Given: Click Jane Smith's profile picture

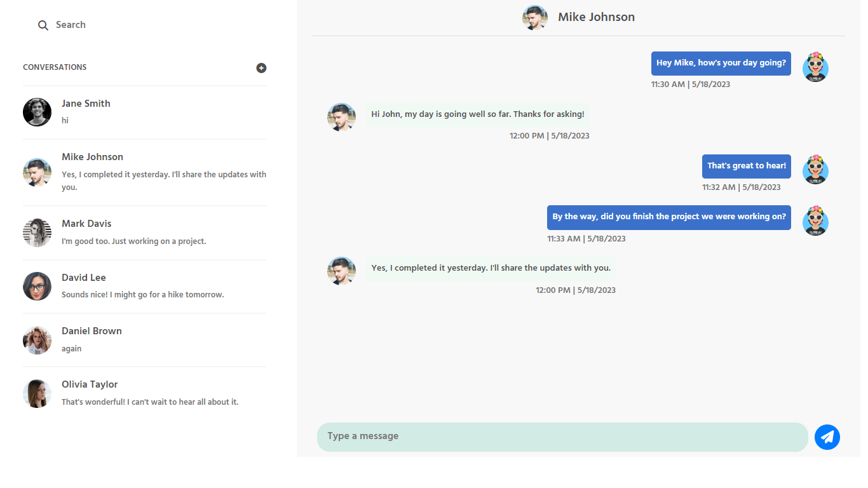Looking at the screenshot, I should pos(37,112).
